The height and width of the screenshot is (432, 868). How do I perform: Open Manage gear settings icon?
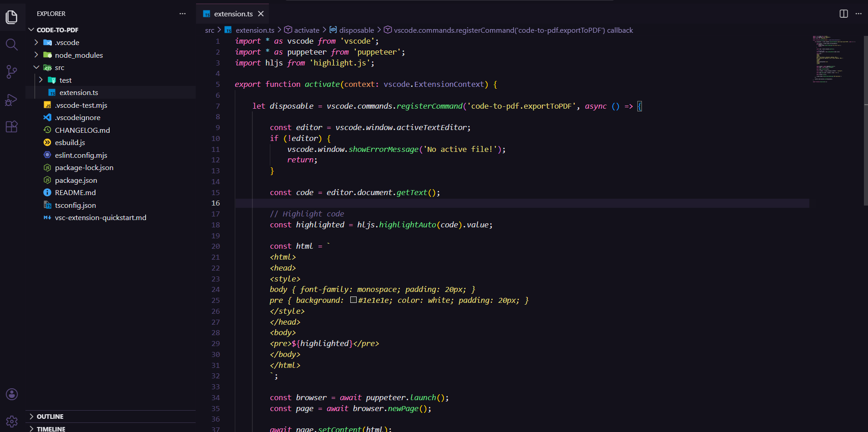(x=12, y=422)
